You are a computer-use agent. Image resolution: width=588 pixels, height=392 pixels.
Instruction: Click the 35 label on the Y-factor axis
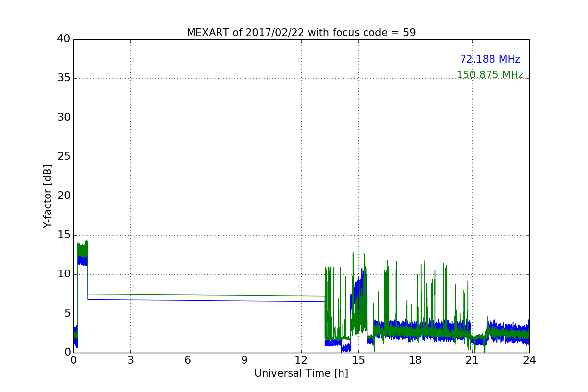click(64, 78)
